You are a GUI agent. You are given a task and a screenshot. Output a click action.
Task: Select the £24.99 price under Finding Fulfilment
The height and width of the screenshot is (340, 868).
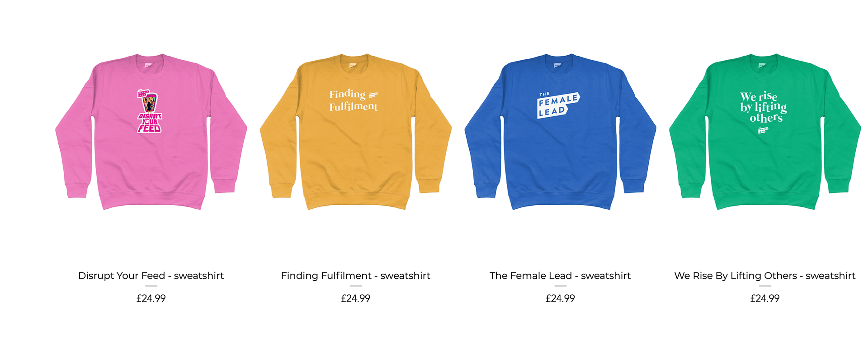pyautogui.click(x=356, y=298)
